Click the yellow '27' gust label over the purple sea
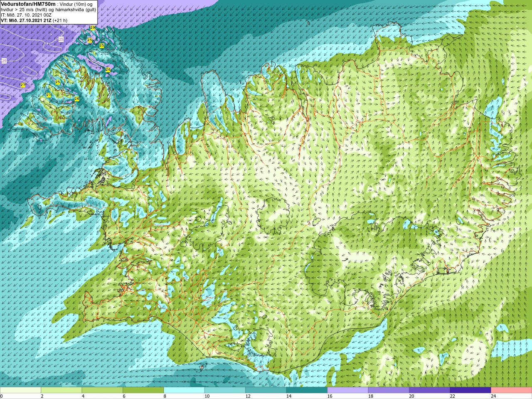The height and width of the screenshot is (399, 532). [23, 85]
